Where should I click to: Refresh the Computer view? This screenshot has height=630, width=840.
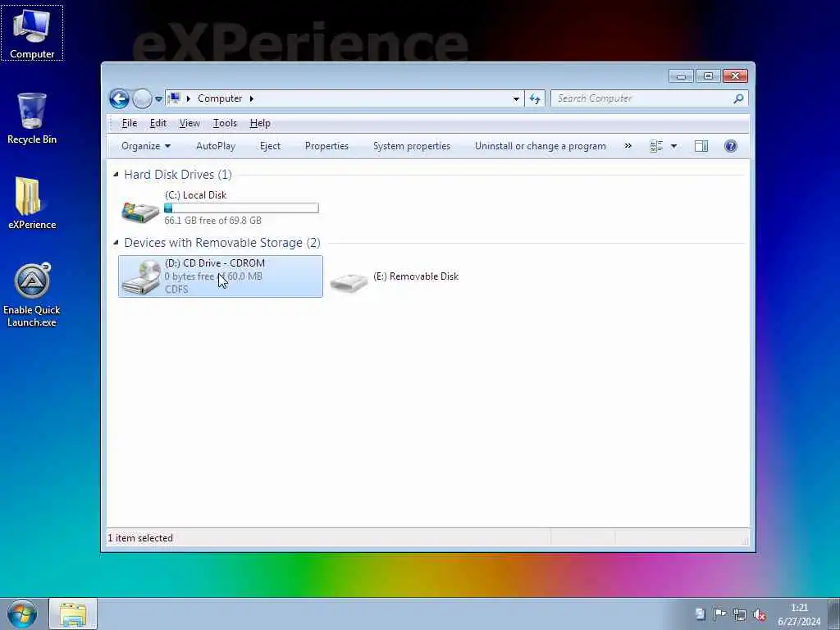click(535, 98)
